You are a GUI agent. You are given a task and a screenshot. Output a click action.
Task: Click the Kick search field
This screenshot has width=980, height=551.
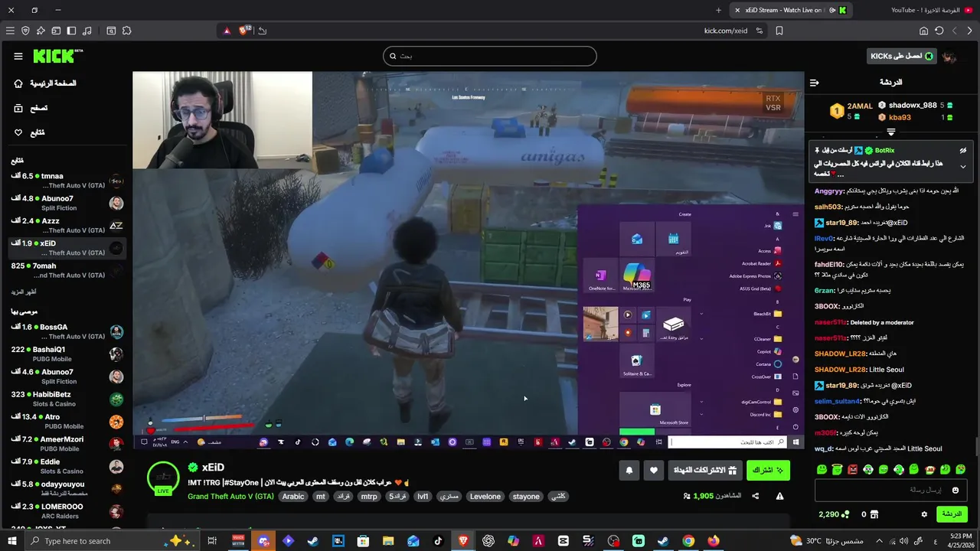coord(490,56)
